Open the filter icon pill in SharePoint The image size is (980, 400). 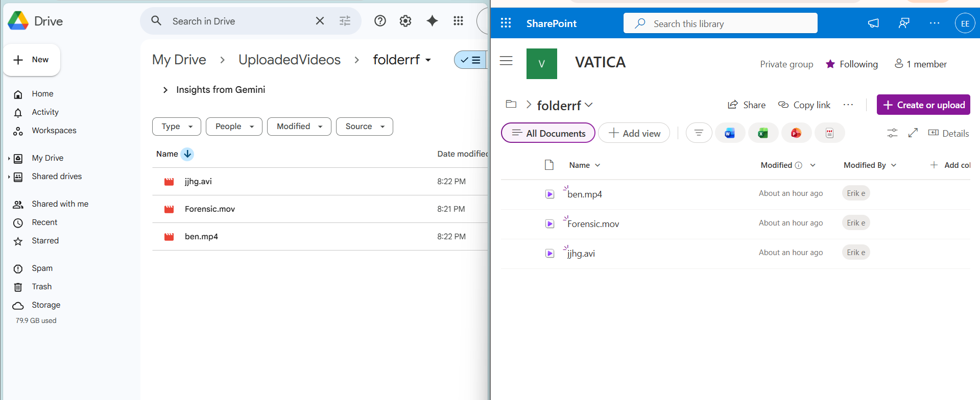click(x=699, y=133)
